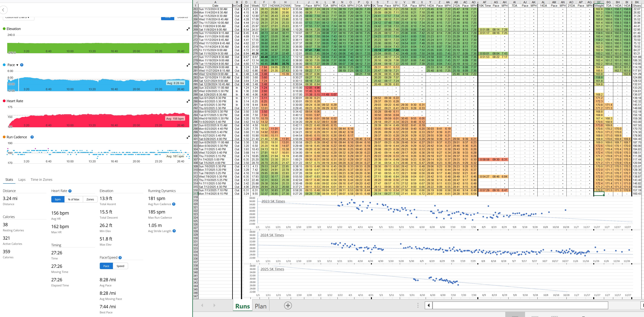This screenshot has height=317, width=644.
Task: Expand the Heart Rate chart to fullscreen
Action: 188,101
